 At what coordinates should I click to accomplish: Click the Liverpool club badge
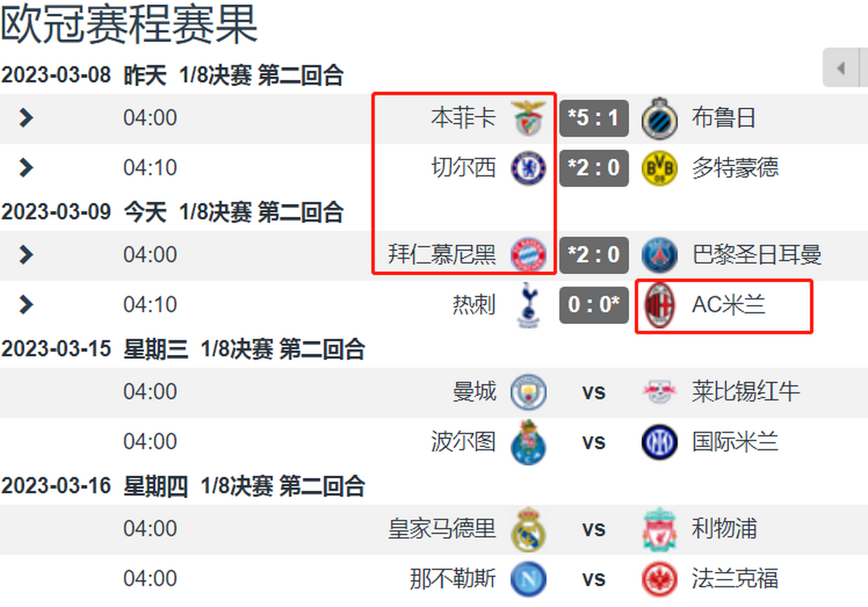[659, 529]
